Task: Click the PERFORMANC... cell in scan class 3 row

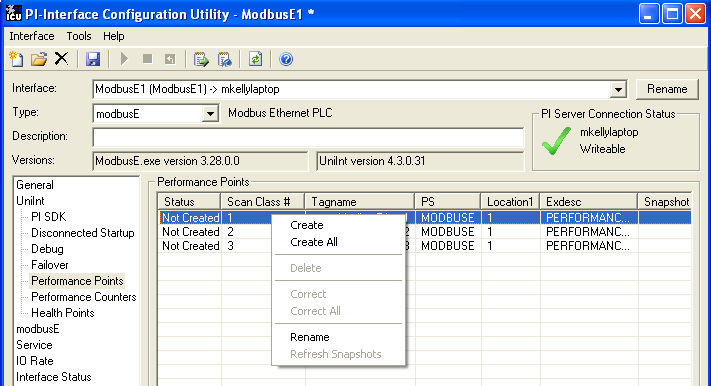Action: pyautogui.click(x=588, y=246)
